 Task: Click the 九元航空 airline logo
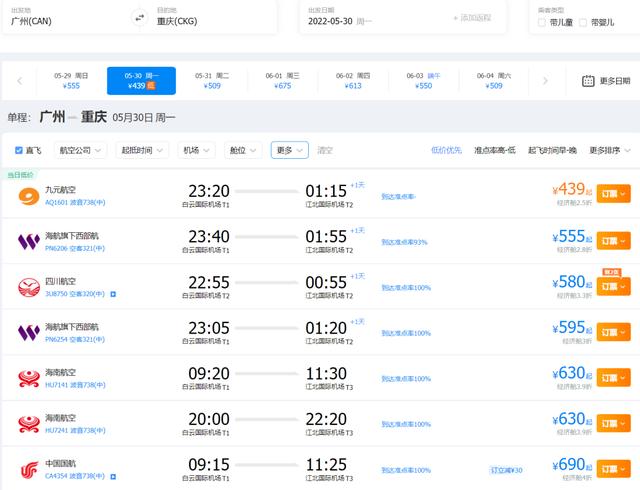point(29,195)
